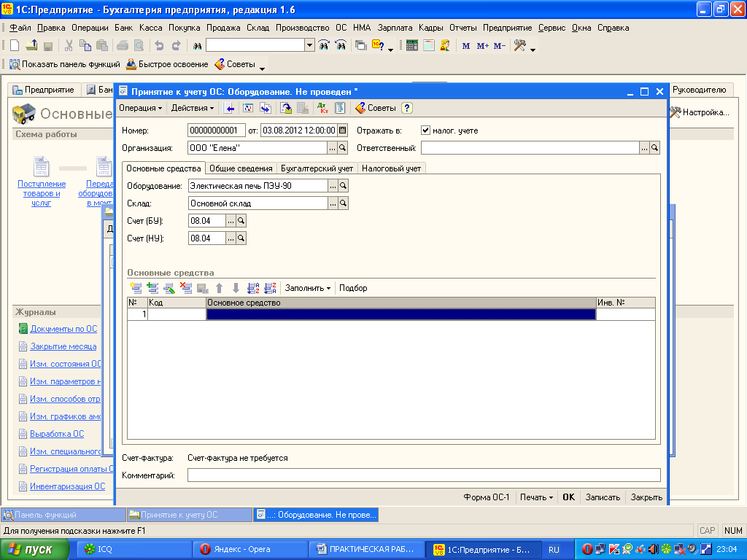Screen dimensions: 747x560
Task: Open the Операция dropdown menu
Action: click(141, 108)
